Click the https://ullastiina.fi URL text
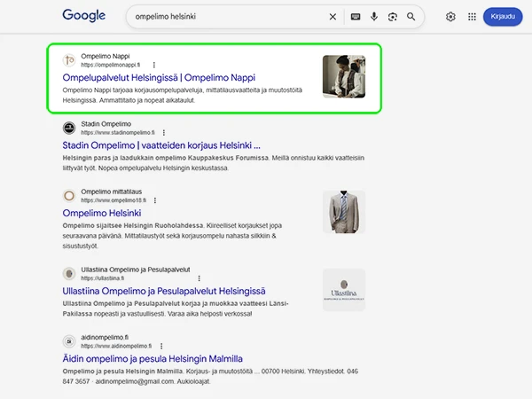Viewport: 532px width, 399px height. coord(103,278)
